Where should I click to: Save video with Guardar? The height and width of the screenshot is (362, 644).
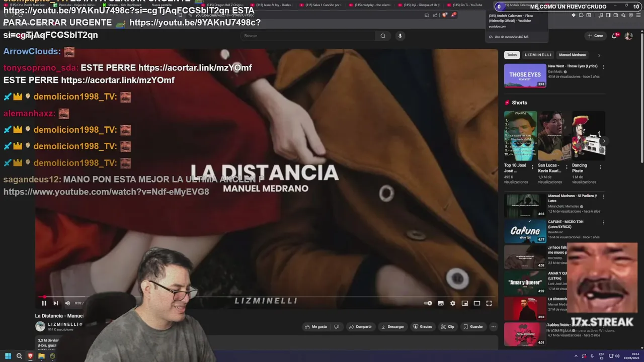tap(473, 327)
